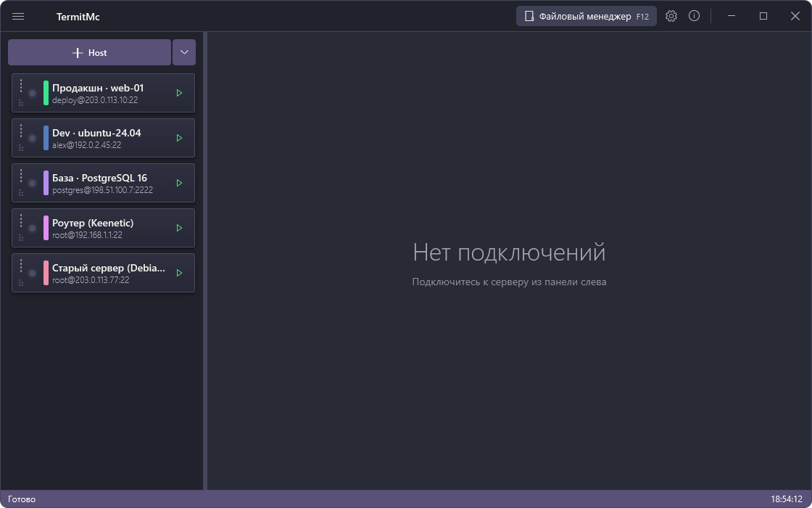This screenshot has width=812, height=508.
Task: Click the grid drag handle on Продакшн · web-01
Action: pos(21,103)
